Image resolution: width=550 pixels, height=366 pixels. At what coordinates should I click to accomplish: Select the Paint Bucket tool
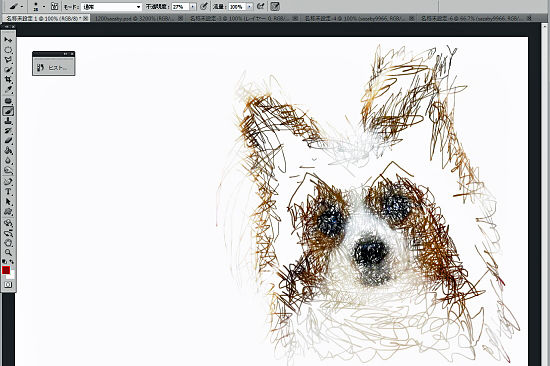[x=8, y=151]
